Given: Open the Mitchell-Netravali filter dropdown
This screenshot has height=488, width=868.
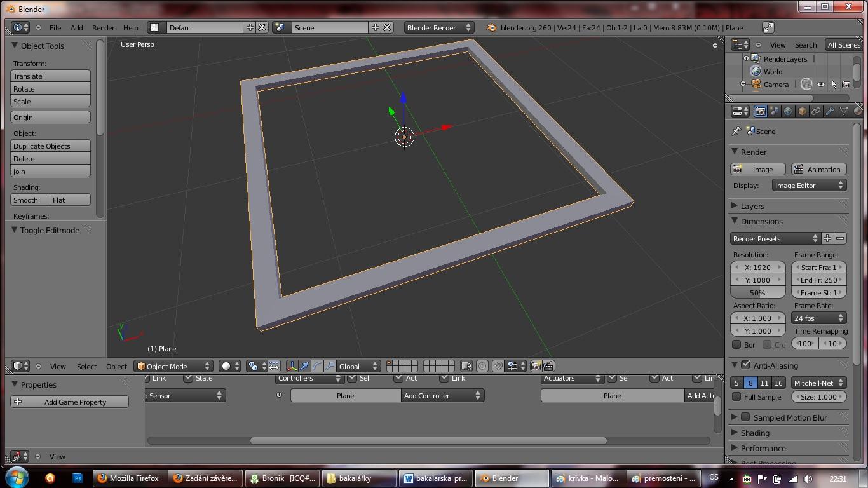Looking at the screenshot, I should (x=818, y=383).
